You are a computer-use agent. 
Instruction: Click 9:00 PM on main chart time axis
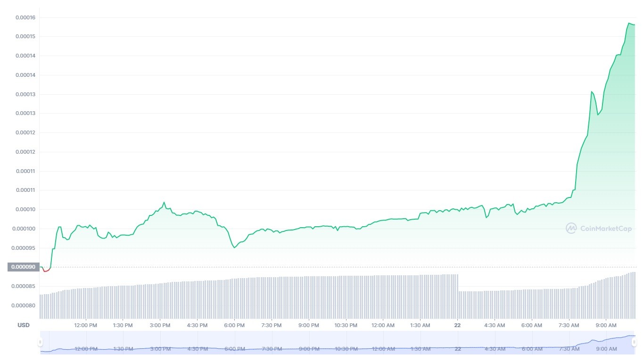(309, 325)
